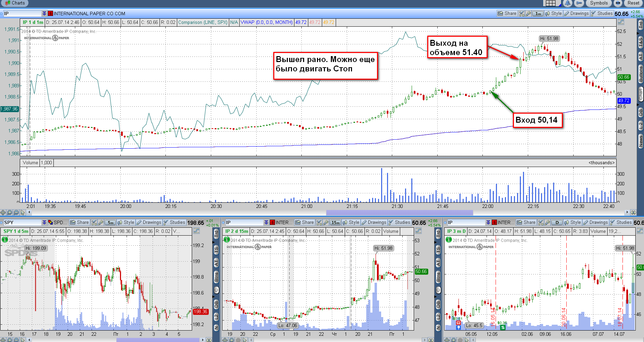Click the main chart horizontal scrollbar thumb
644x342 pixels.
tap(400, 212)
